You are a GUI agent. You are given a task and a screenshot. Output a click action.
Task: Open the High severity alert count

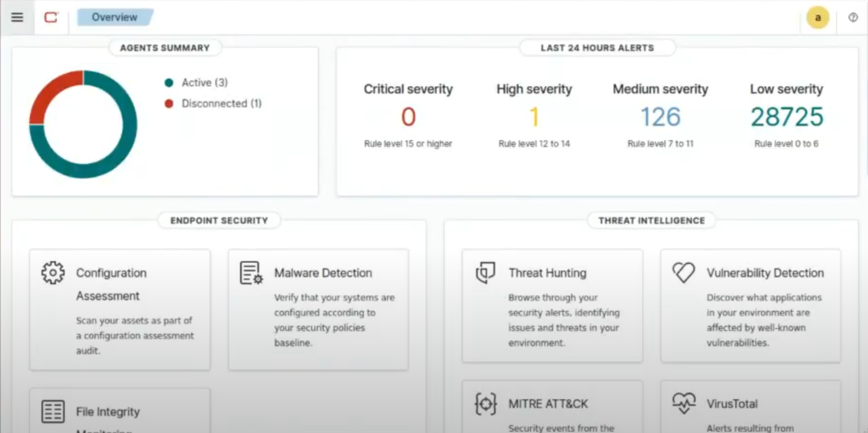[534, 117]
